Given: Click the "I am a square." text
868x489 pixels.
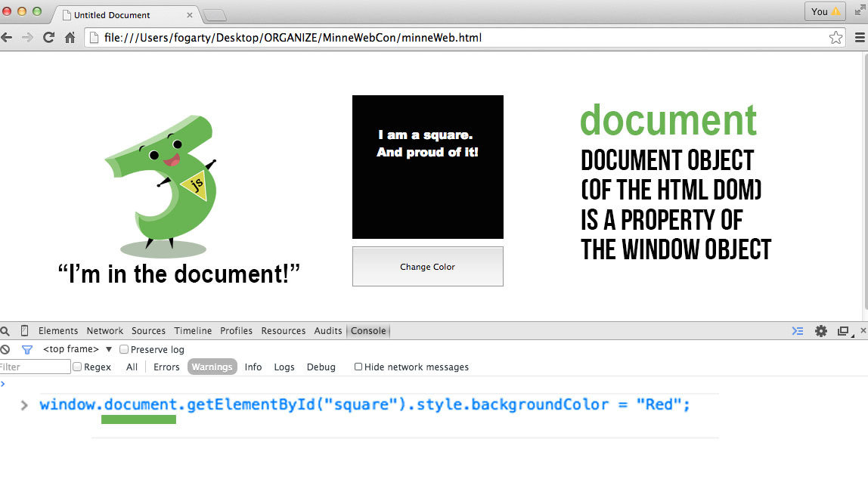Looking at the screenshot, I should [426, 135].
